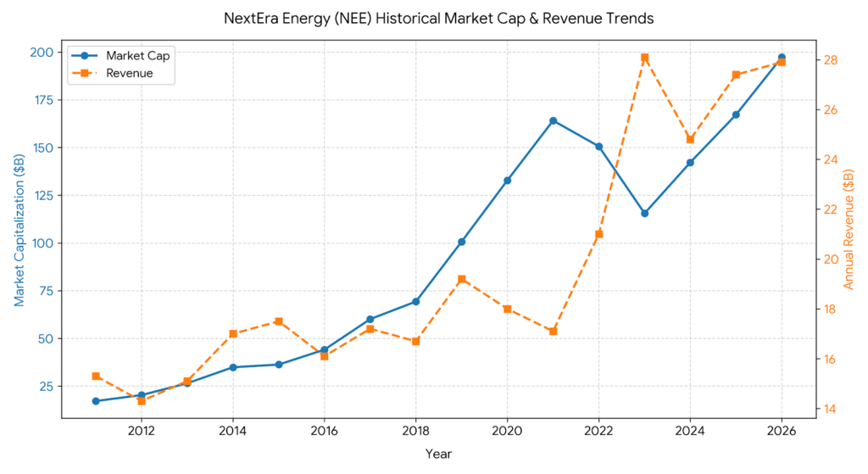
Task: Select the 2015 Revenue data point
Action: coord(279,321)
